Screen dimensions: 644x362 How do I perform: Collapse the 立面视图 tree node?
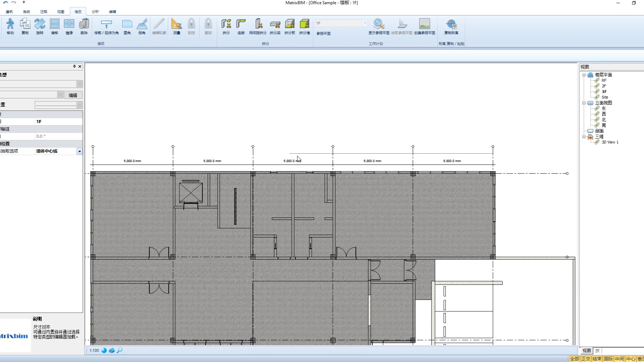(584, 103)
